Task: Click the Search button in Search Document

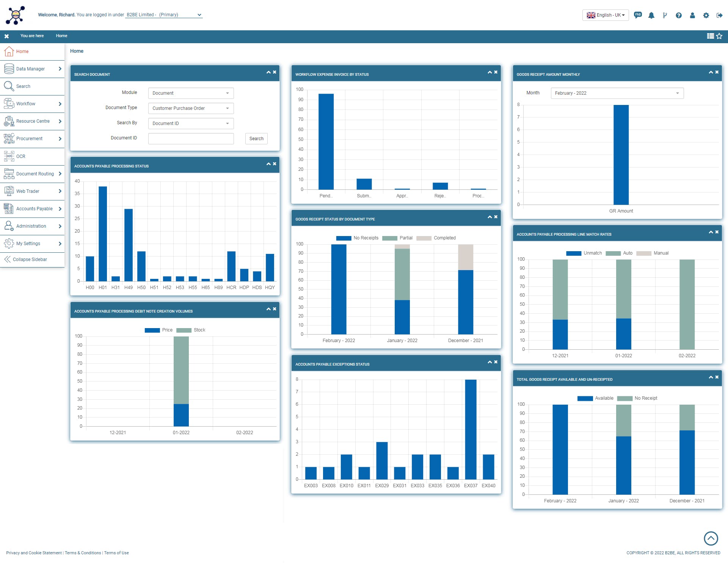Action: (x=256, y=139)
